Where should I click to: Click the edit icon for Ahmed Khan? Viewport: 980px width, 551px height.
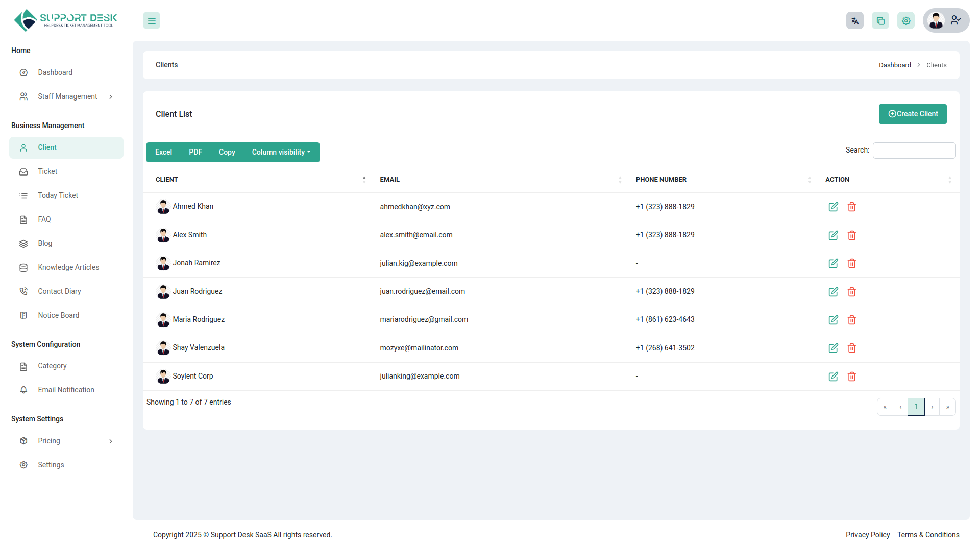tap(833, 207)
